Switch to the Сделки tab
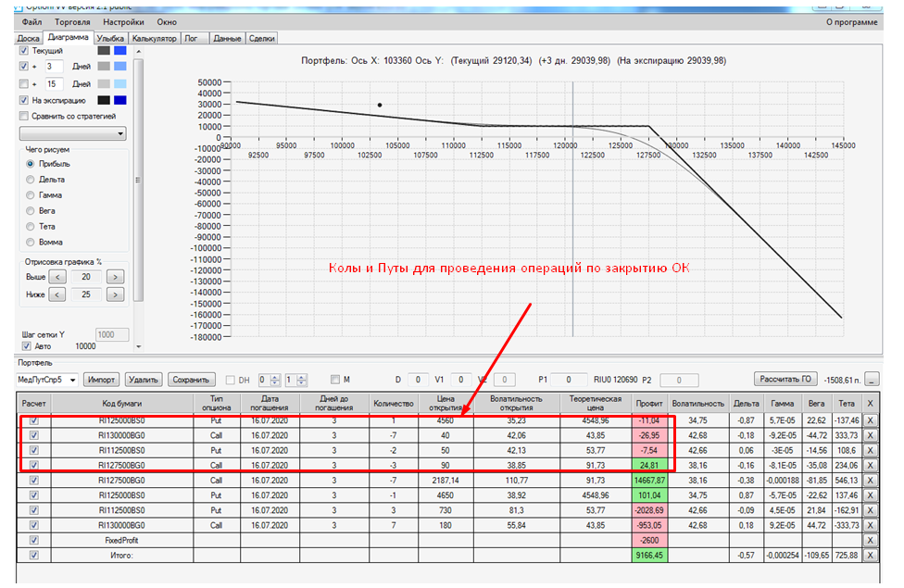Viewport: 904px width, 588px height. [x=262, y=38]
